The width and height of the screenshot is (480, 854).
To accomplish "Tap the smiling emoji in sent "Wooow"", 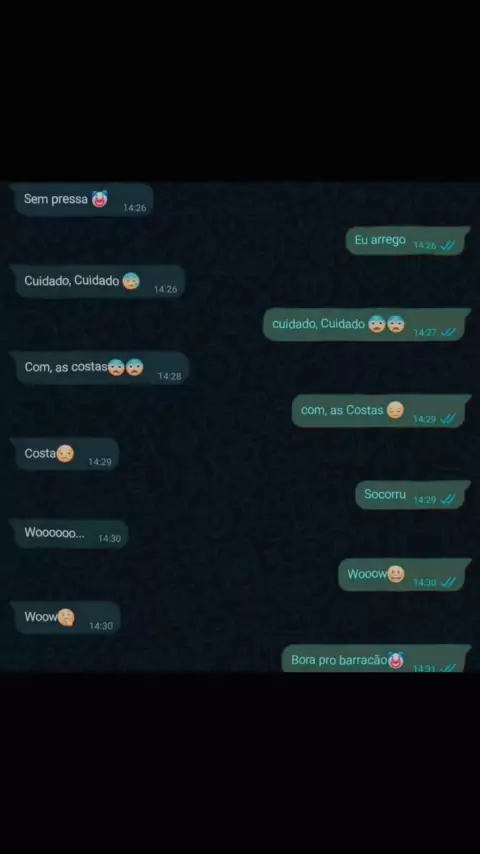I will tap(396, 574).
